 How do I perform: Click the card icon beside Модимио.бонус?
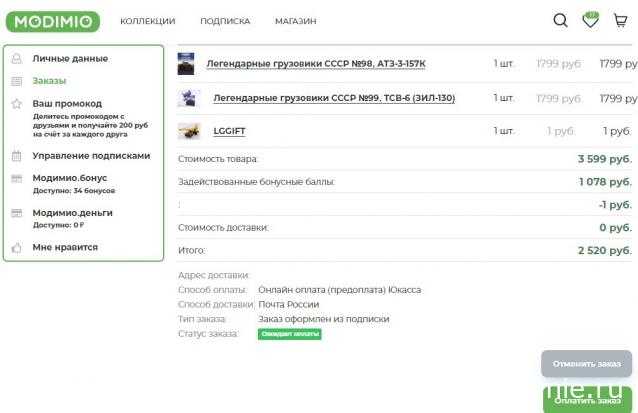[x=16, y=178]
